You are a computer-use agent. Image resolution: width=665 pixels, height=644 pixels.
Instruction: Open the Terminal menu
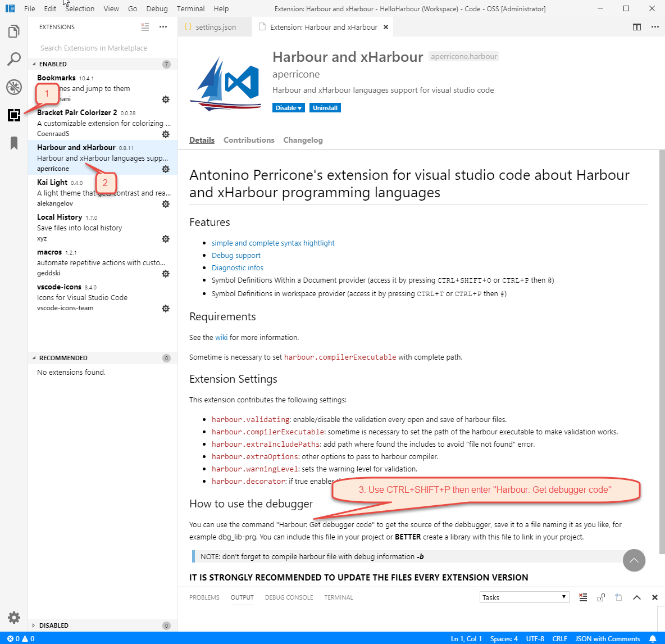pos(190,8)
